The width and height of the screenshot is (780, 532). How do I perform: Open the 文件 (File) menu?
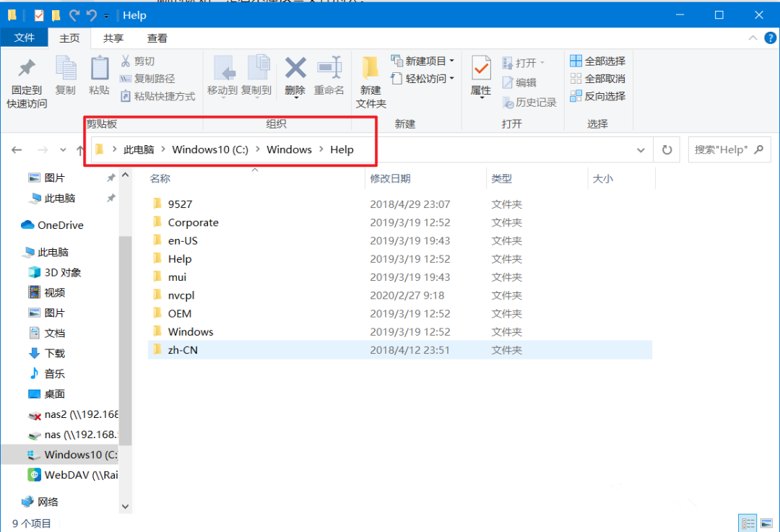[24, 38]
